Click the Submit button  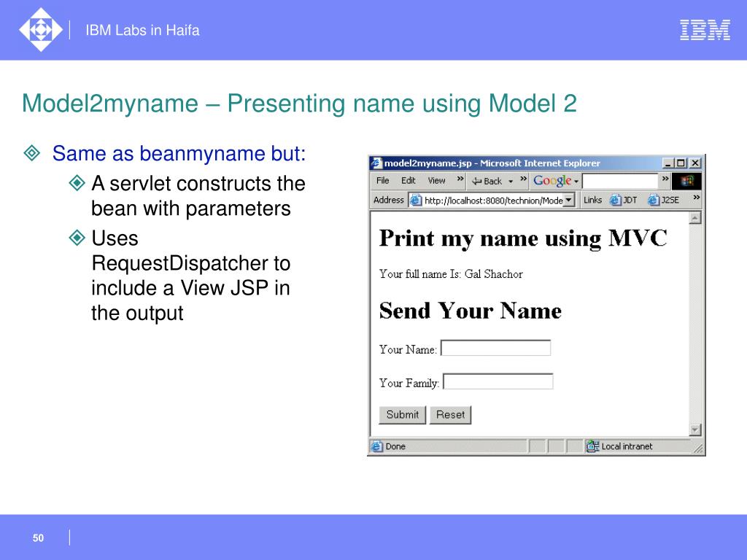pyautogui.click(x=403, y=415)
